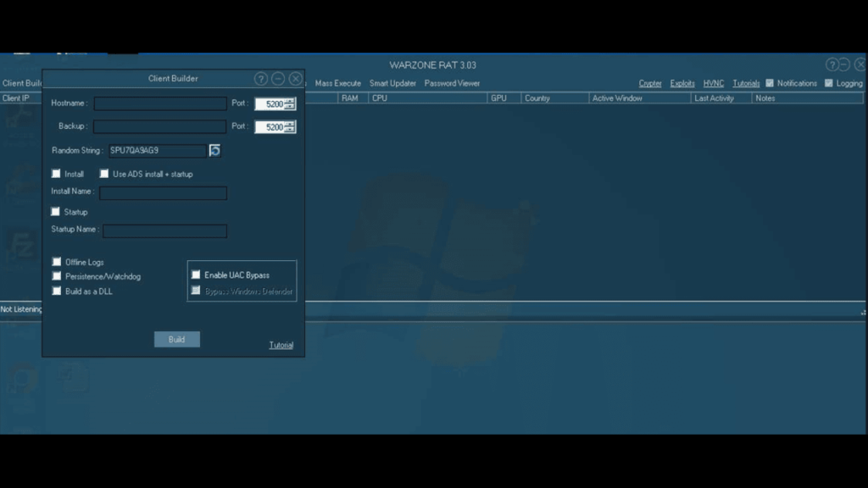
Task: Enable the Startup checkbox
Action: click(55, 211)
